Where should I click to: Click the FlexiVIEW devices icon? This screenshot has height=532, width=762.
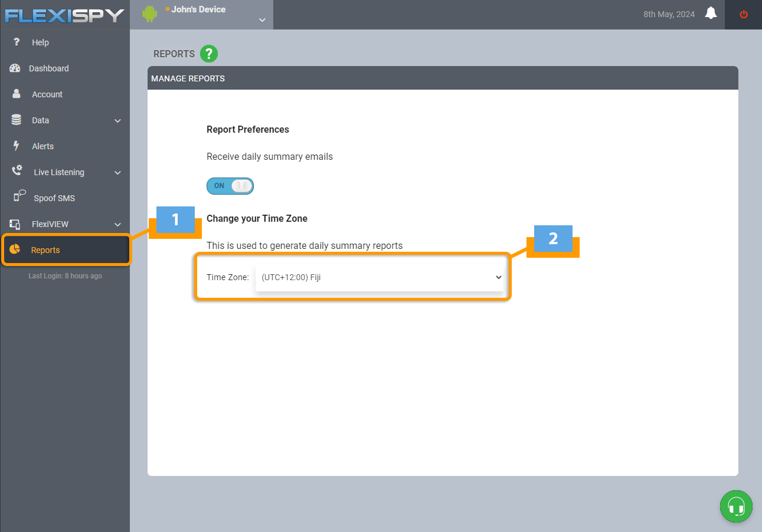point(15,224)
